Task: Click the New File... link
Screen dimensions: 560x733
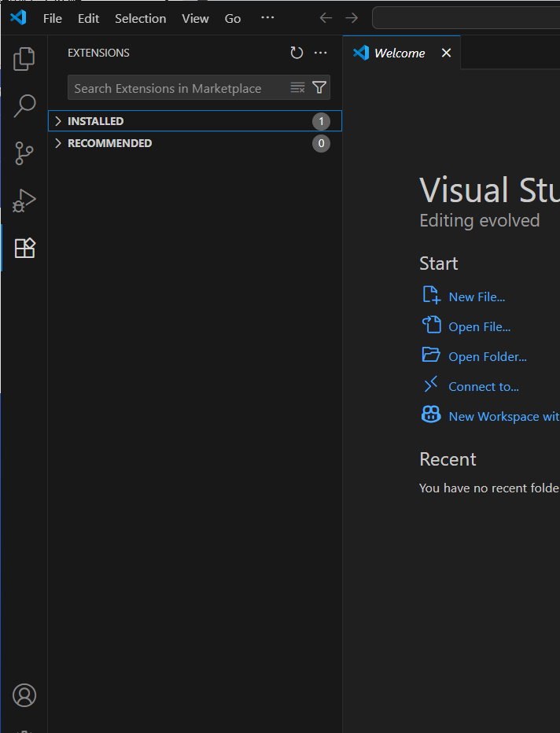Action: point(477,297)
